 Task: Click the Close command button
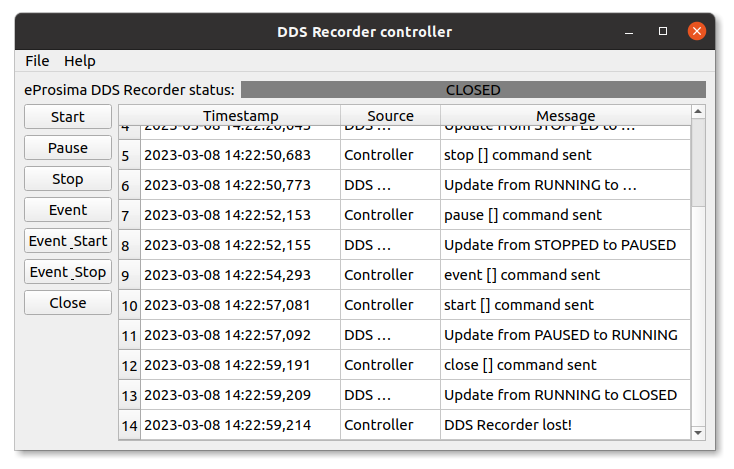[68, 302]
